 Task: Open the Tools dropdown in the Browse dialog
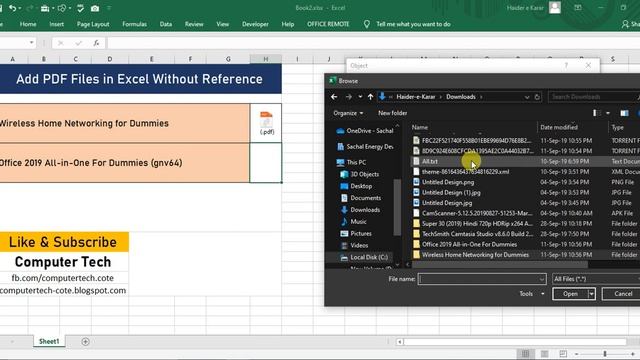tap(531, 294)
